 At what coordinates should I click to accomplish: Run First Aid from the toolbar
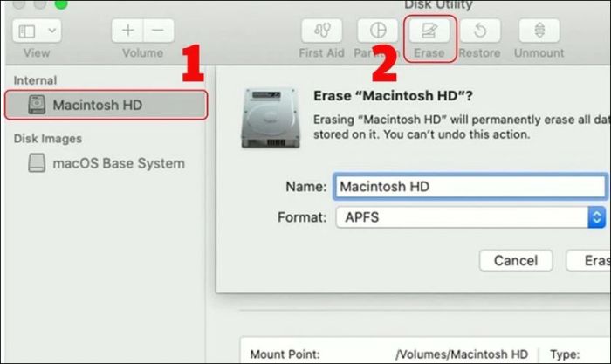click(x=322, y=31)
